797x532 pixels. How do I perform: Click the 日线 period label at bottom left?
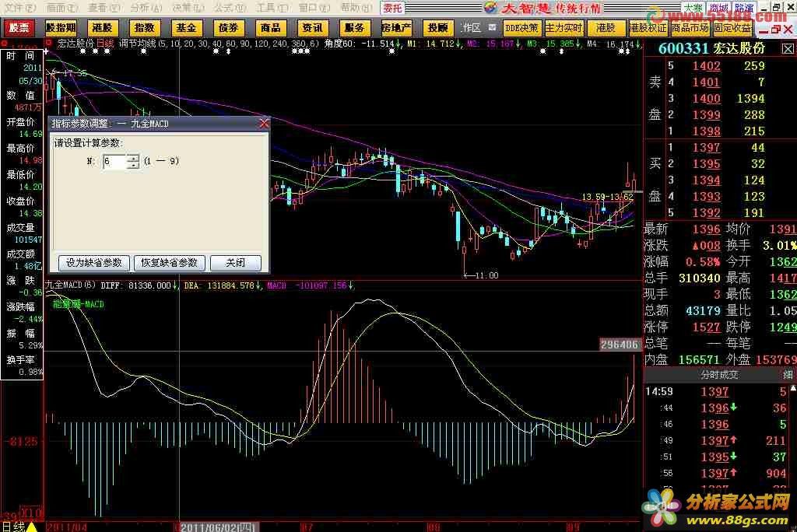(x=12, y=527)
